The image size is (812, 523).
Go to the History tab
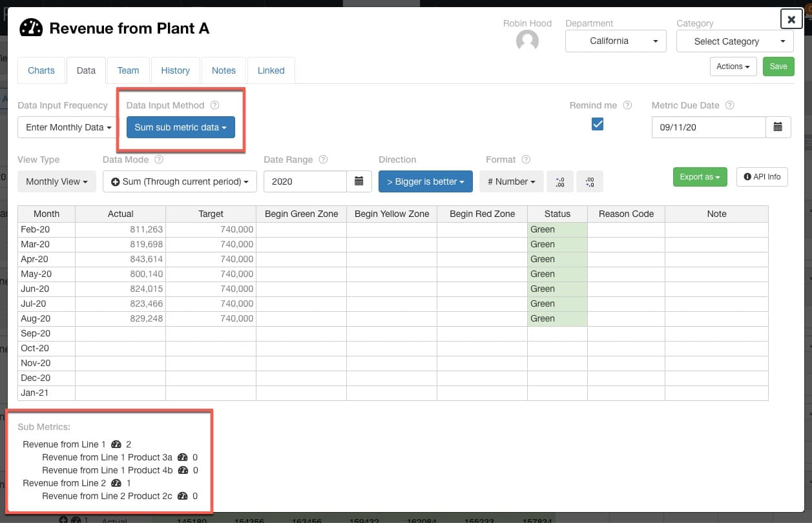176,70
